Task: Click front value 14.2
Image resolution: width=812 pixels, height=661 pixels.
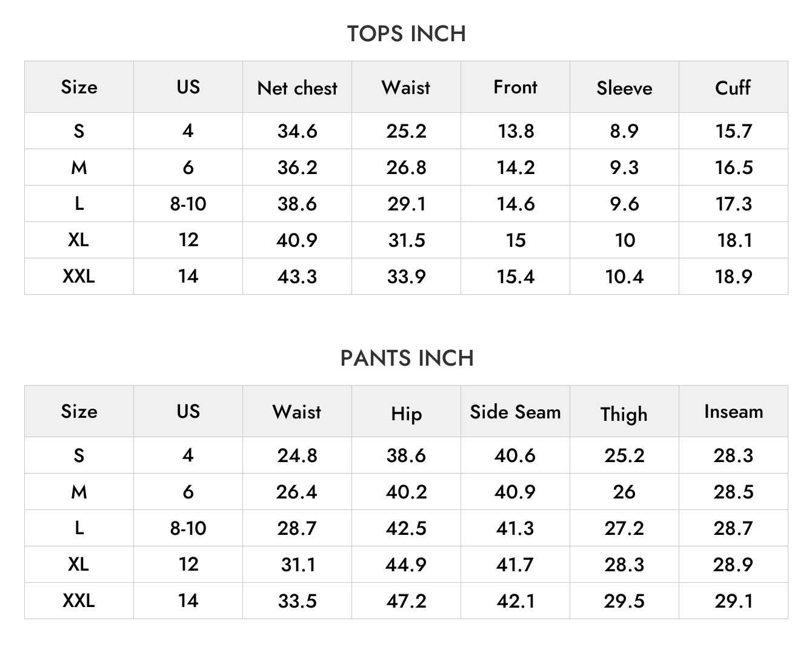Action: coord(515,167)
